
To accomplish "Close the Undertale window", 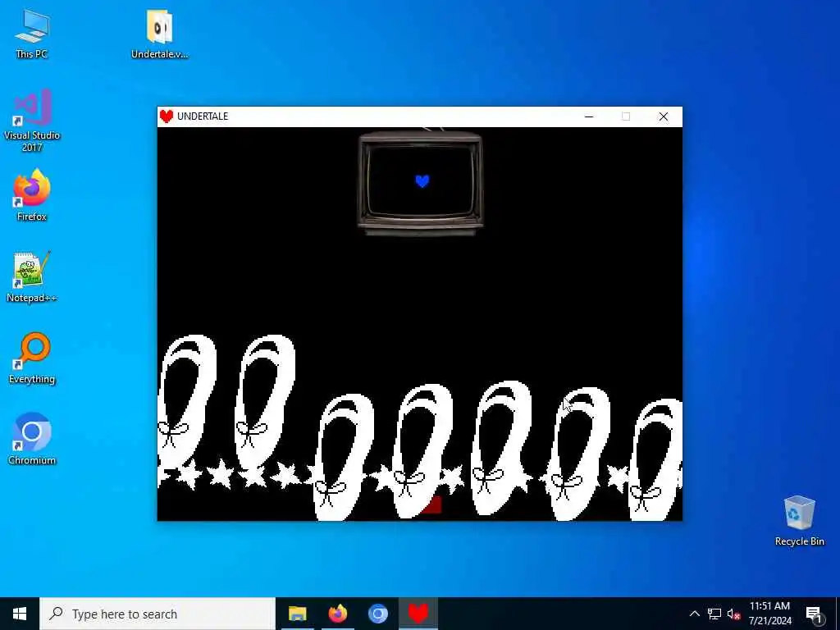I will [663, 116].
